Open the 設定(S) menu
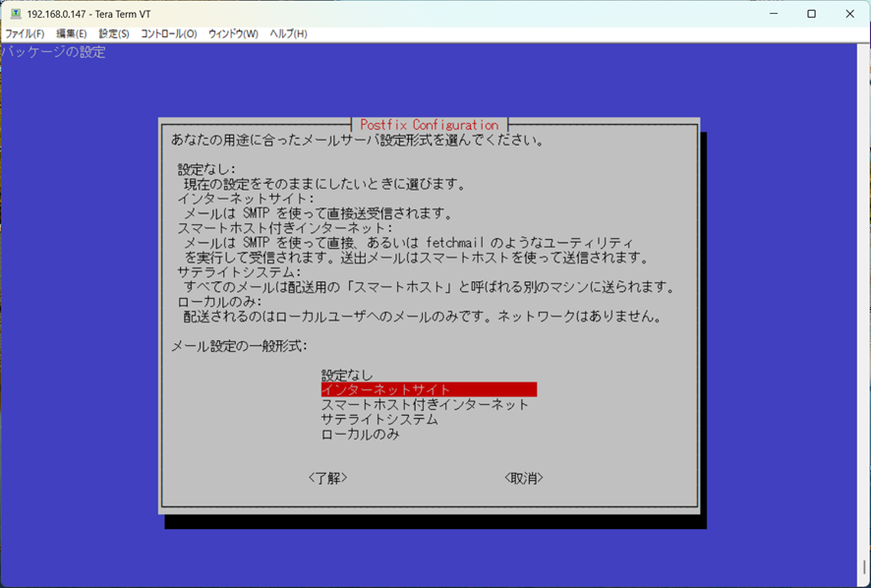Image resolution: width=871 pixels, height=588 pixels. tap(114, 33)
